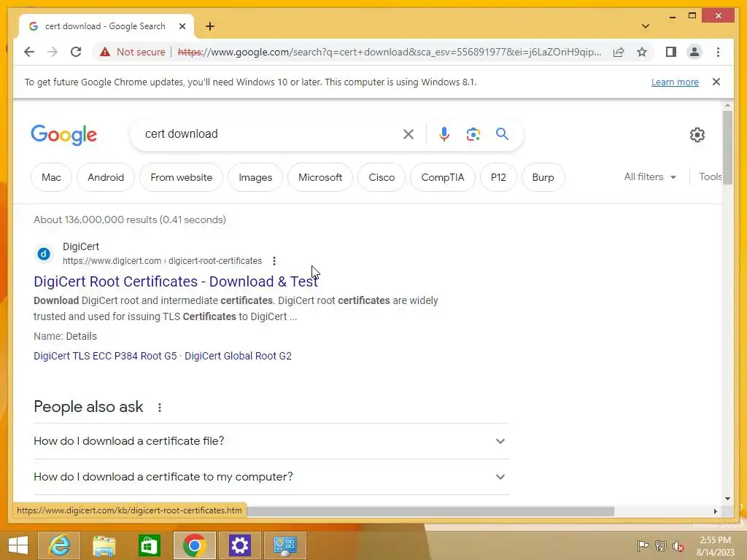The image size is (747, 560).
Task: Click the horizontal scrollbar thumb
Action: tap(430, 511)
